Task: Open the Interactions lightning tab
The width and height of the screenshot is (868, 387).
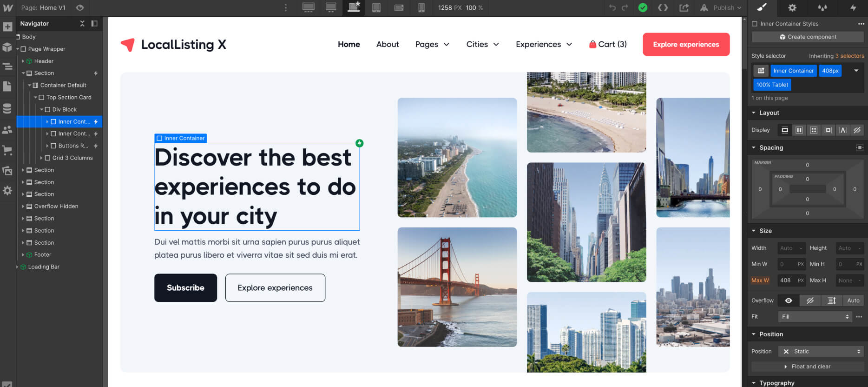Action: (x=853, y=7)
